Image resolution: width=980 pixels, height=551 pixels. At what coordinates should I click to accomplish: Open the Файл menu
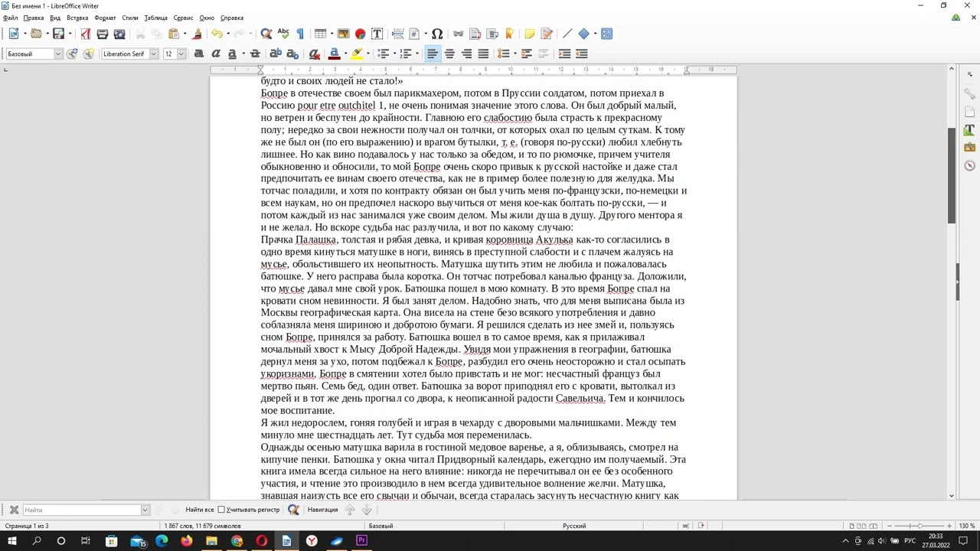click(x=11, y=18)
